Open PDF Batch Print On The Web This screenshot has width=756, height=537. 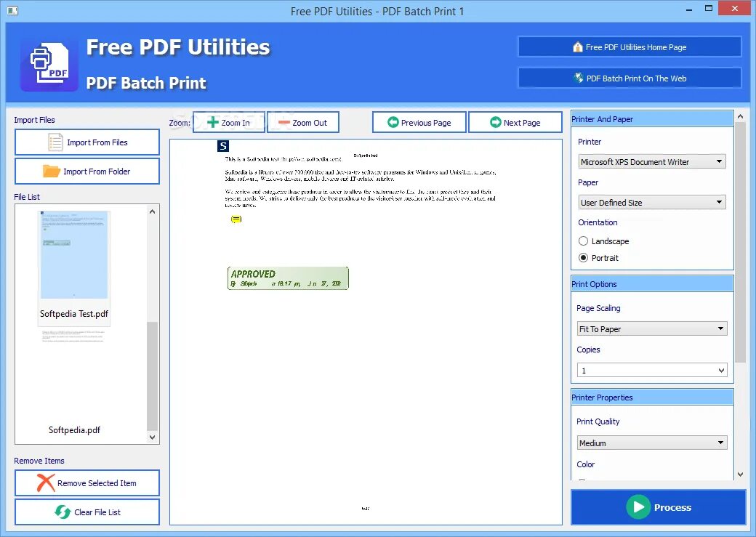pos(630,78)
